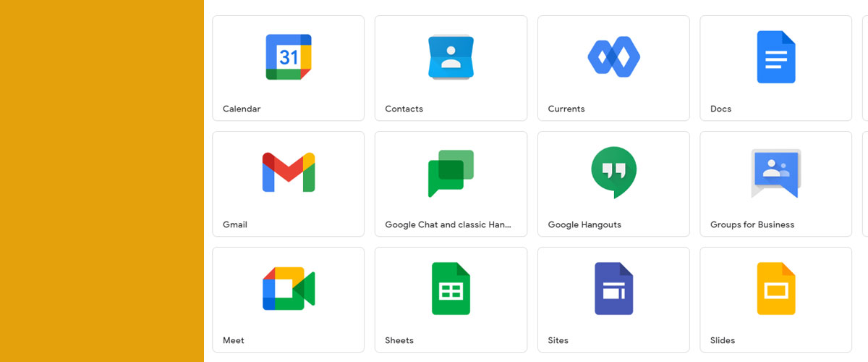Click the yellow Slides icon
This screenshot has height=362, width=868.
click(776, 288)
